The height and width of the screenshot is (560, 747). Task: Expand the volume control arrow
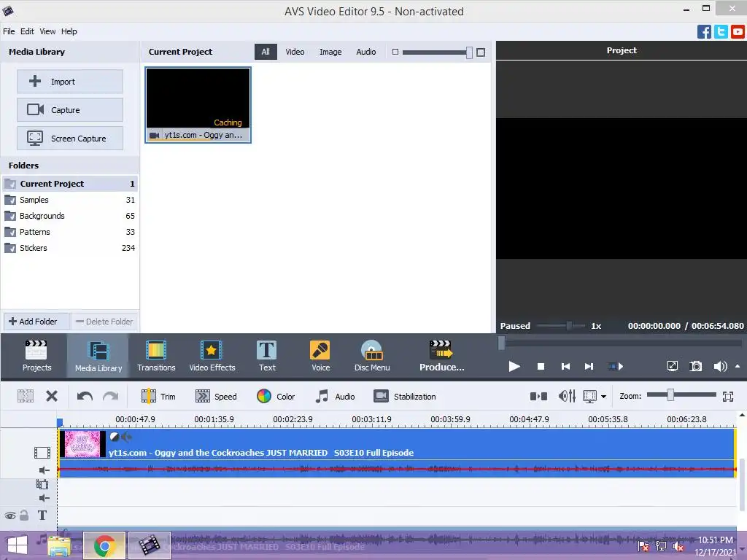pos(738,366)
